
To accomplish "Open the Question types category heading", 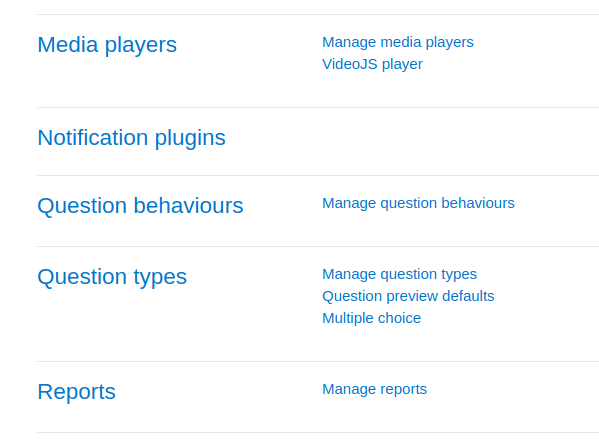I will tap(112, 277).
